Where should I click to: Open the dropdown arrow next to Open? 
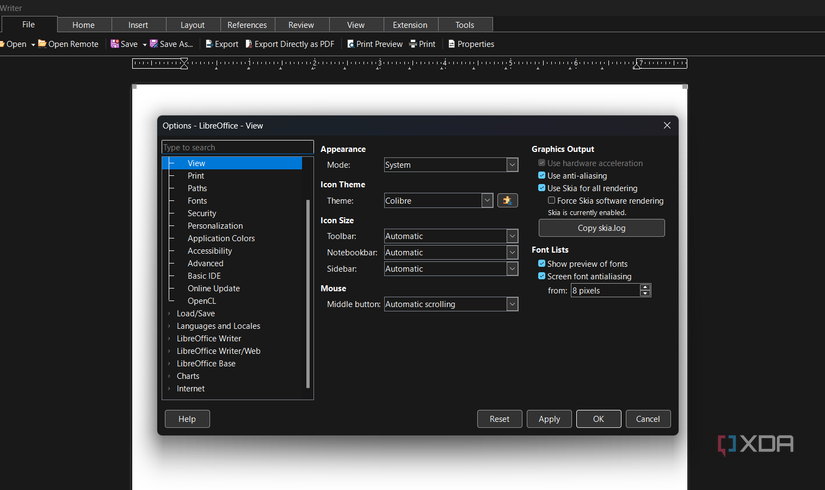tap(33, 44)
